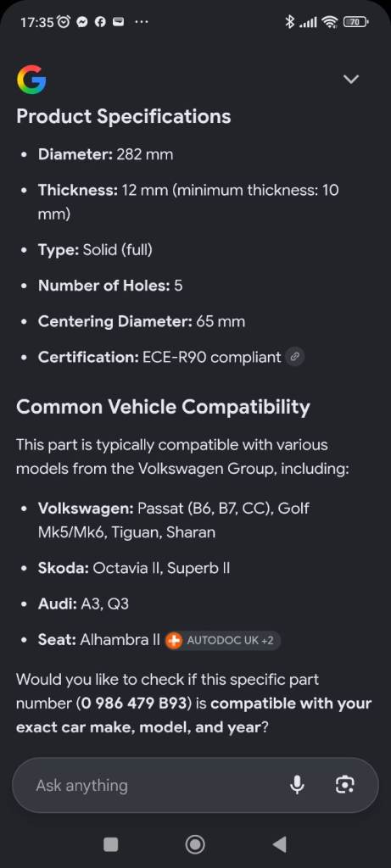Tap the orange AUTODOC logo icon
The image size is (391, 868).
(x=174, y=641)
